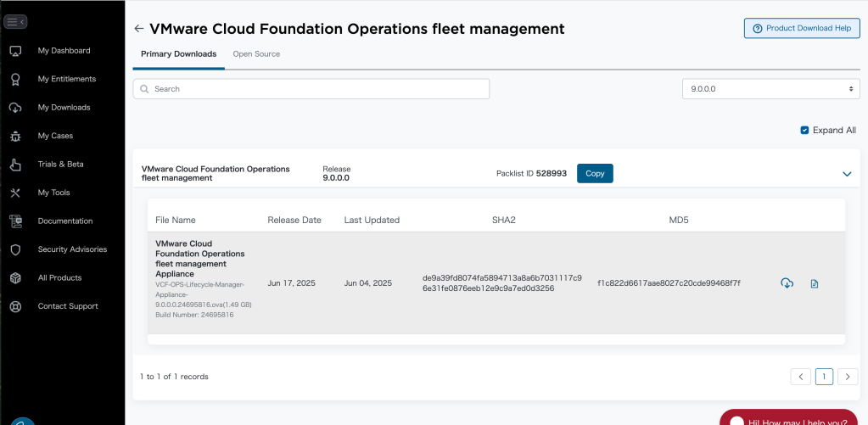Go back using the left arrow

(139, 29)
